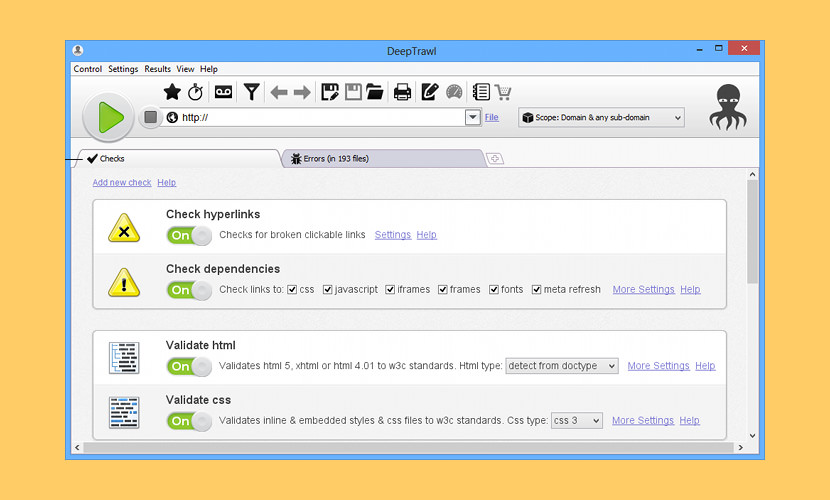Click the edit notepad pencil icon
The width and height of the screenshot is (830, 500).
click(x=429, y=92)
